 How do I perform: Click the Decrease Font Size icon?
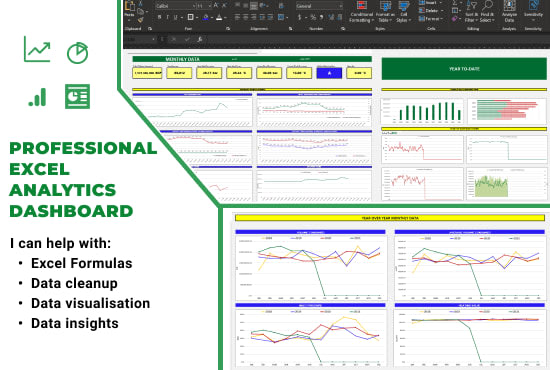pyautogui.click(x=224, y=6)
